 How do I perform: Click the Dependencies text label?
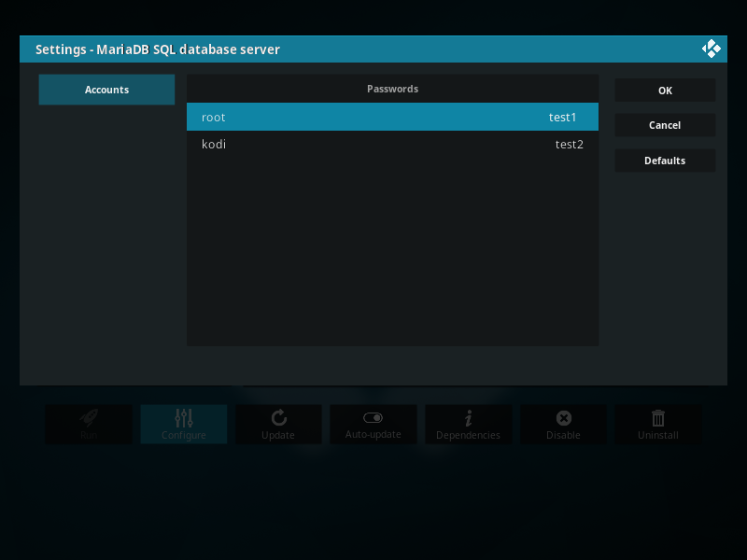coord(468,435)
